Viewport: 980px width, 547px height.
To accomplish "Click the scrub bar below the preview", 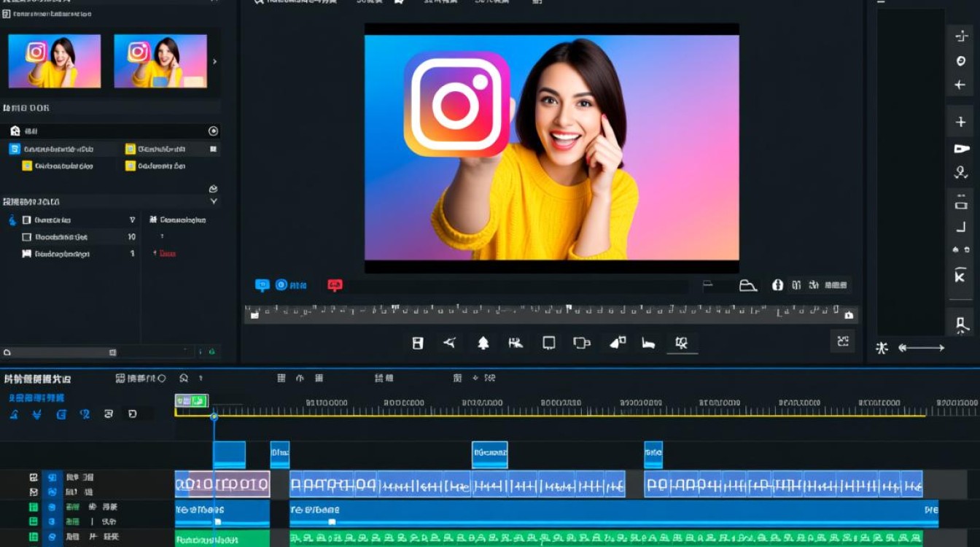I will 551,314.
